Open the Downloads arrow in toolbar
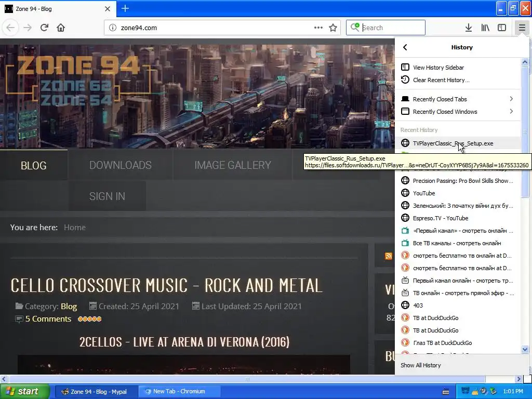This screenshot has width=532, height=399. [469, 28]
